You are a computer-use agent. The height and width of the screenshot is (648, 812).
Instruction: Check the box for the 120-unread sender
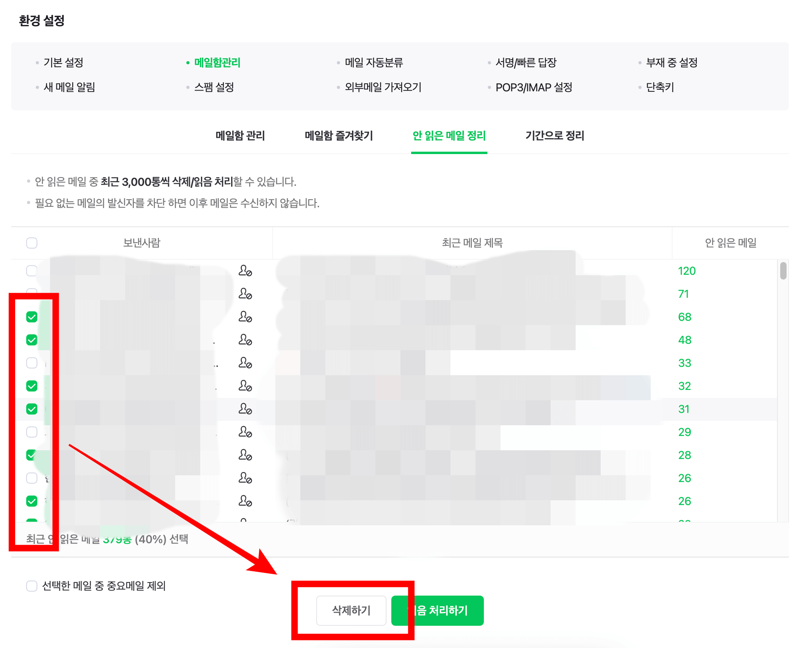coord(32,271)
